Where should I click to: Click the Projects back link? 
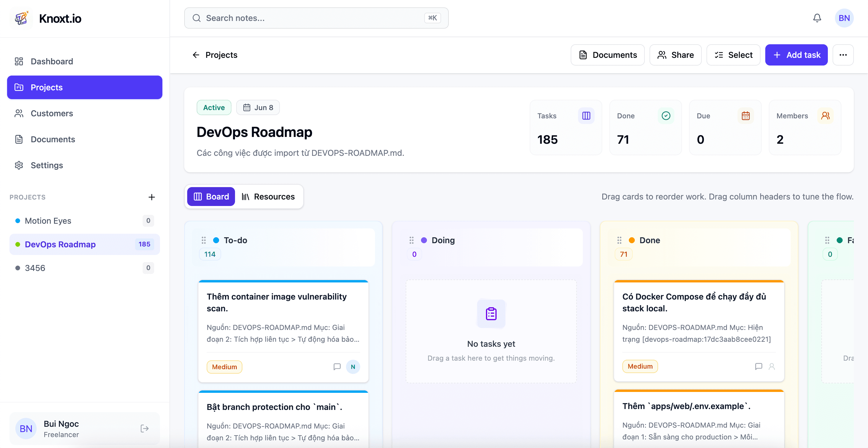215,55
